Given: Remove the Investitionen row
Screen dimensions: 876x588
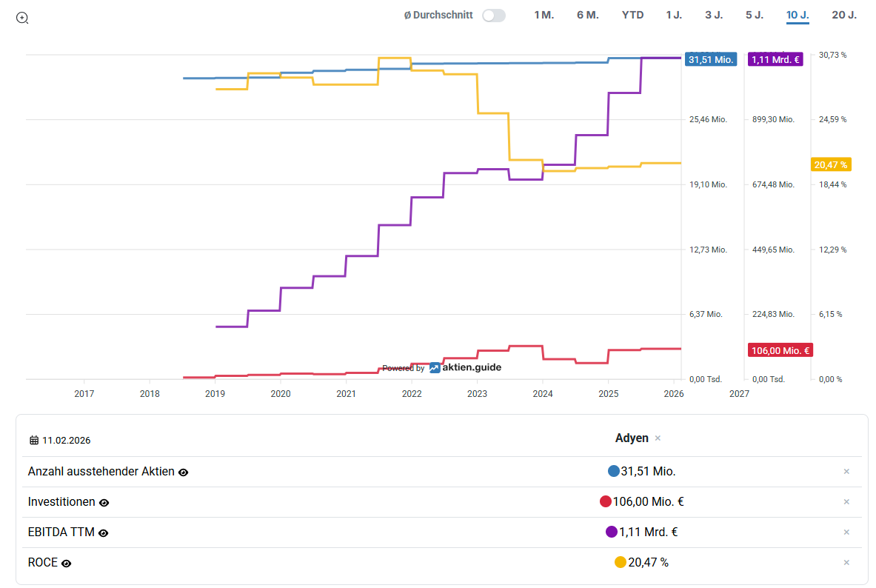Looking at the screenshot, I should tap(846, 501).
